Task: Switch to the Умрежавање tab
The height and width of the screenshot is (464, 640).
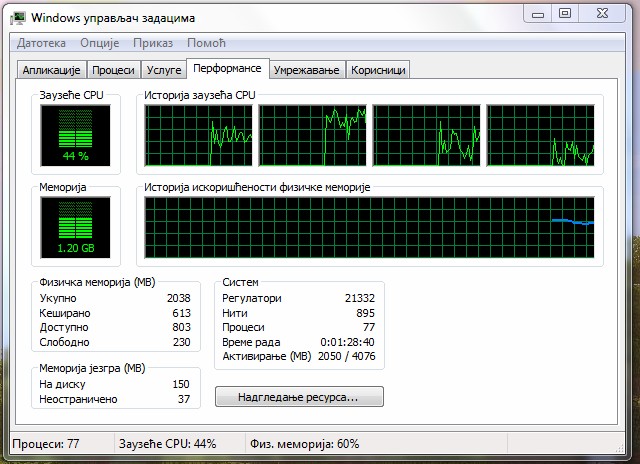Action: (307, 70)
